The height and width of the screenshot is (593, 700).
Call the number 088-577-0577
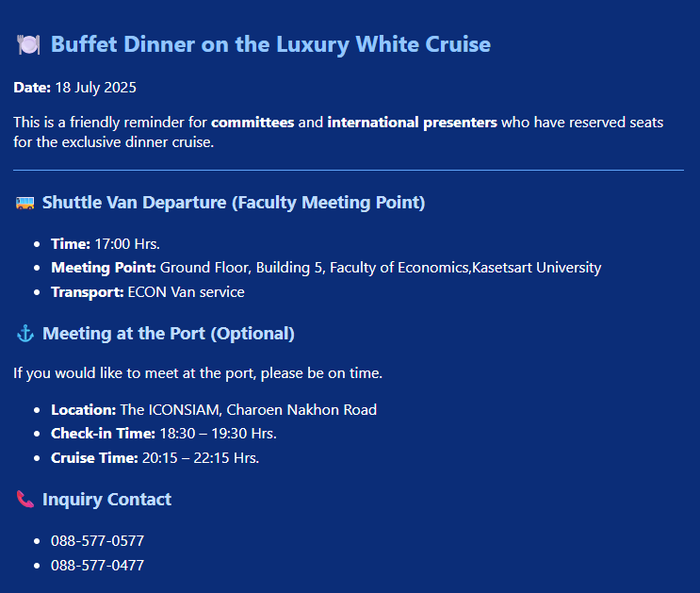click(x=97, y=541)
